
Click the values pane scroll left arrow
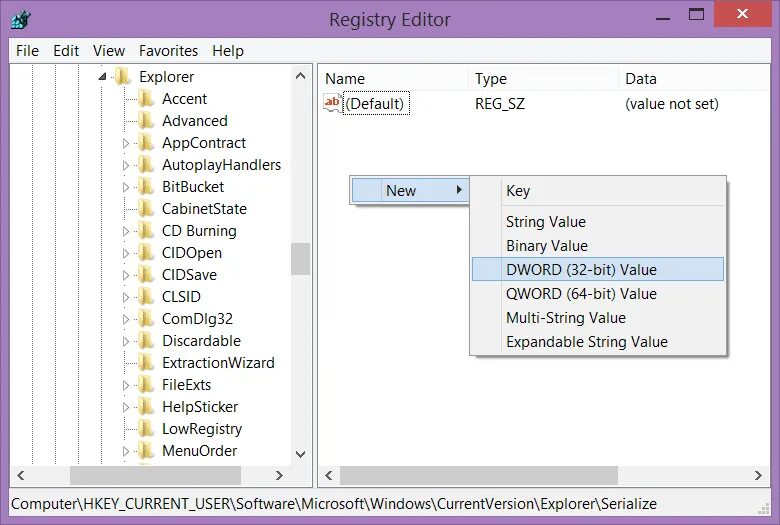point(329,475)
